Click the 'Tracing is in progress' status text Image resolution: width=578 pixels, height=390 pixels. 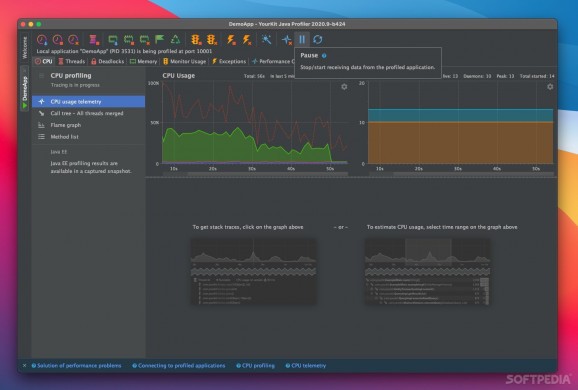75,85
